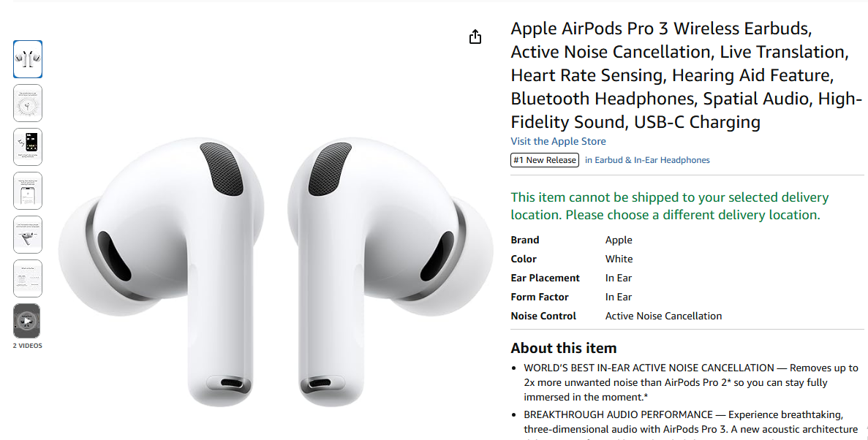Click the Apple brand name in the details table

point(618,239)
